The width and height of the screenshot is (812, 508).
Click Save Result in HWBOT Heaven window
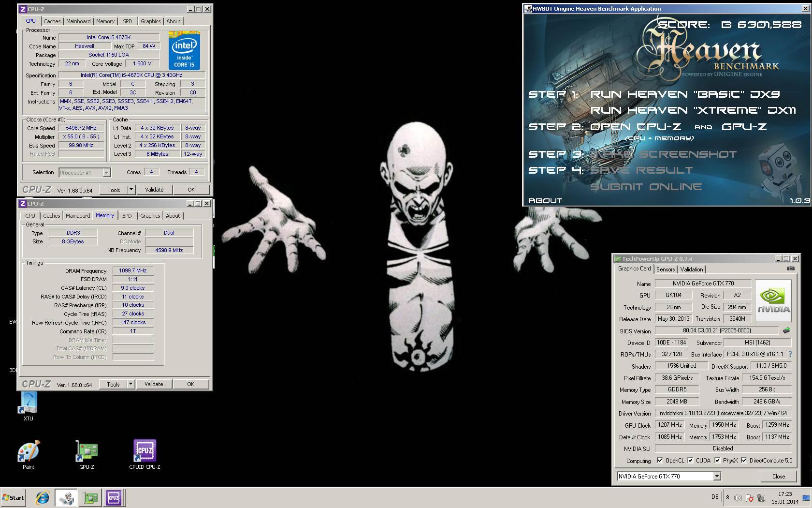(x=641, y=170)
